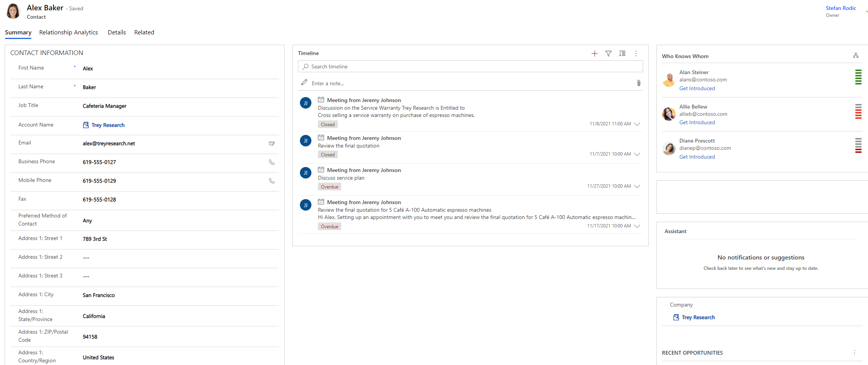The image size is (868, 365).
Task: Open the timeline filter pane
Action: (x=608, y=54)
